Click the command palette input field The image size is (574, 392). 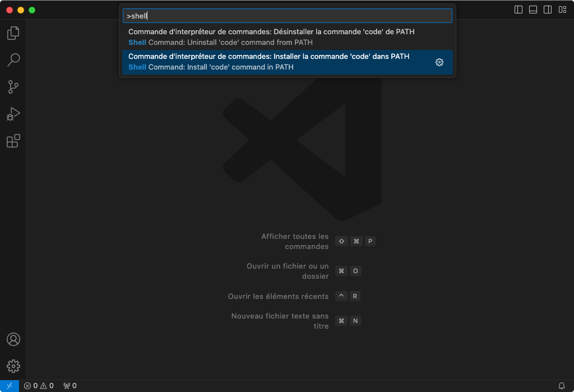[287, 16]
